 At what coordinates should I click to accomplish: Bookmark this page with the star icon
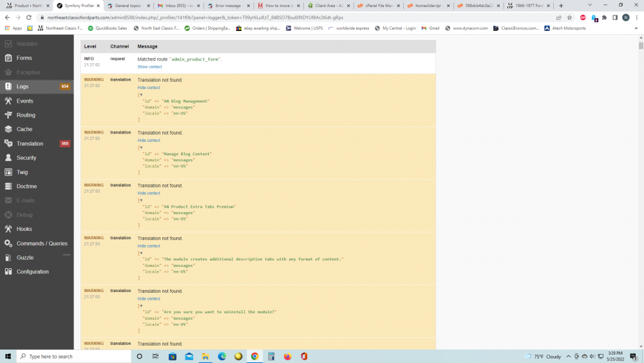570,17
